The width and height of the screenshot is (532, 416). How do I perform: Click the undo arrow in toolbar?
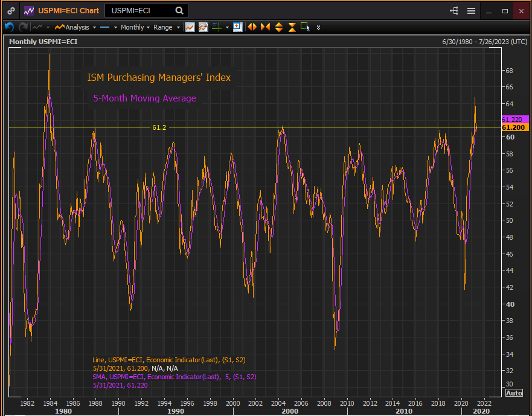click(x=9, y=27)
